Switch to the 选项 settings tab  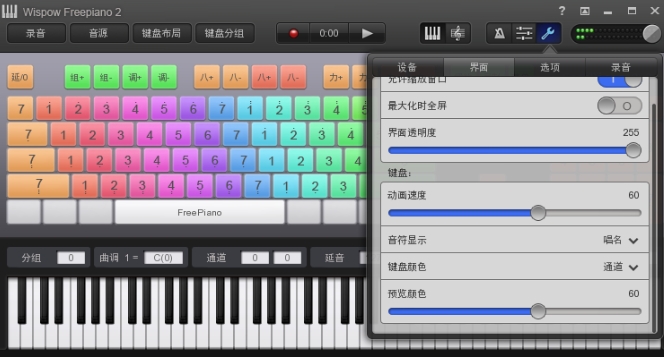[550, 67]
